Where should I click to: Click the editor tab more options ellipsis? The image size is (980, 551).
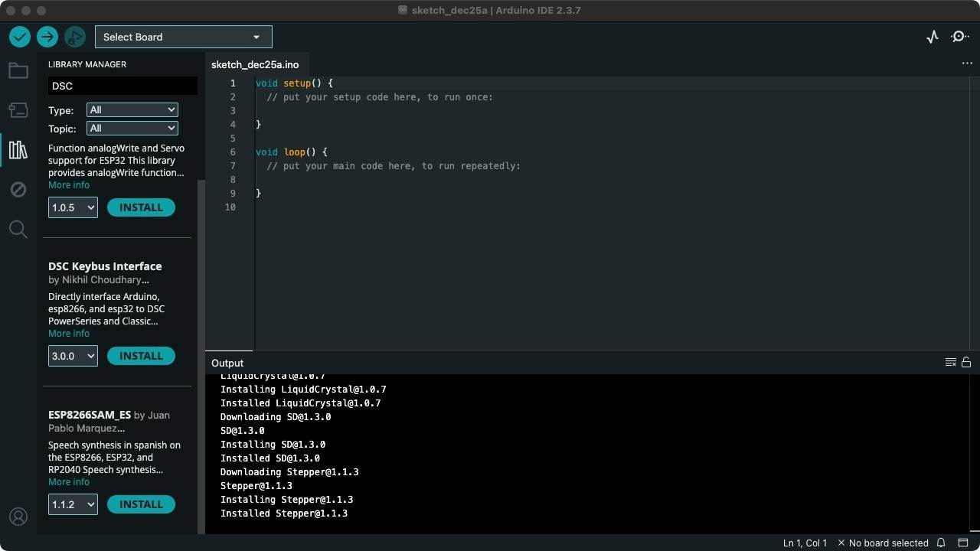pyautogui.click(x=967, y=64)
